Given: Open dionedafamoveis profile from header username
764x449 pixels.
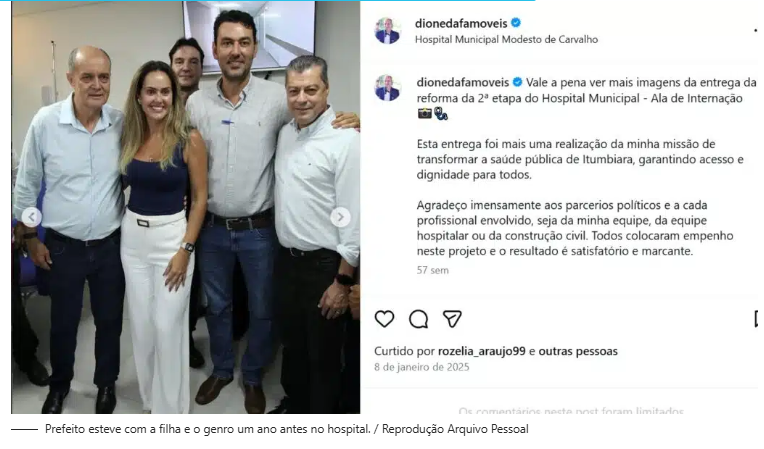Looking at the screenshot, I should pos(461,23).
